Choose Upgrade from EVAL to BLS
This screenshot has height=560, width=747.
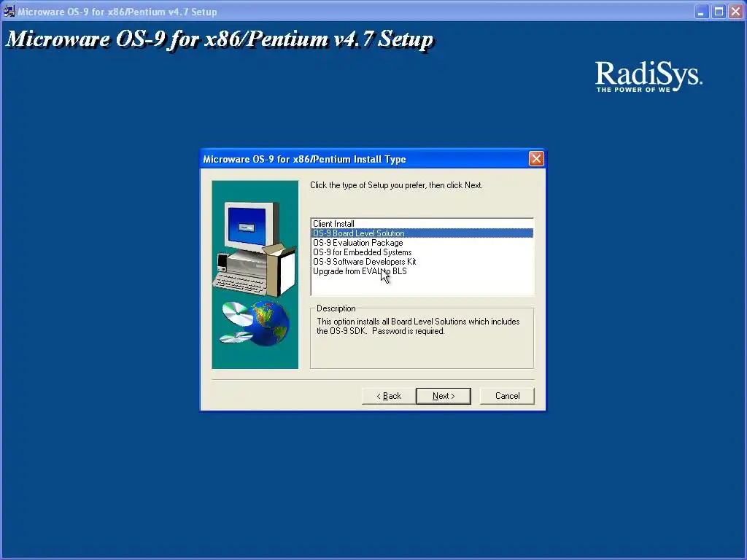[x=422, y=271]
